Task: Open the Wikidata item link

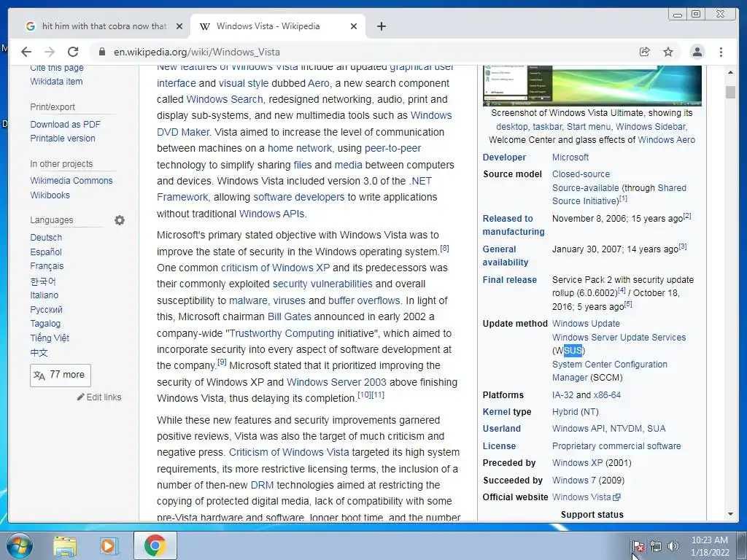Action: click(56, 82)
